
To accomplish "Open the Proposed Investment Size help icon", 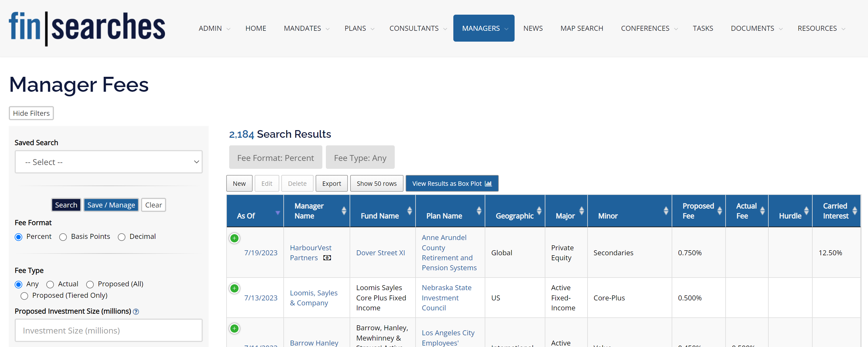I will tap(136, 312).
